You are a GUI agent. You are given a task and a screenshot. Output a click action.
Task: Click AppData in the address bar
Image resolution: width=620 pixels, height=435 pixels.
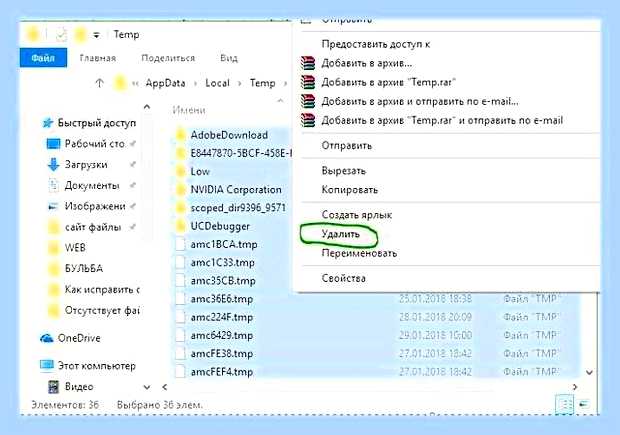pyautogui.click(x=165, y=83)
